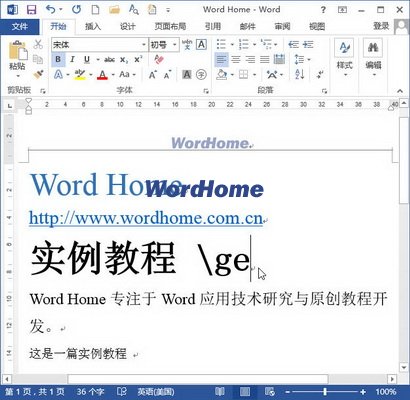Screen dimensions: 410x400
Task: Shrink font size with the smaller A
Action: click(167, 75)
